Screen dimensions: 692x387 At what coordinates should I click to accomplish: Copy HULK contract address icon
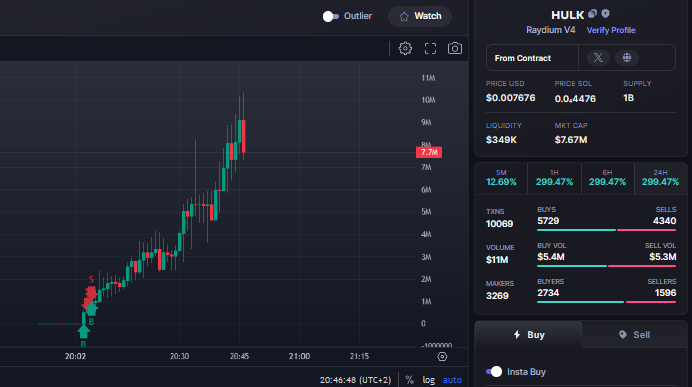(x=592, y=14)
